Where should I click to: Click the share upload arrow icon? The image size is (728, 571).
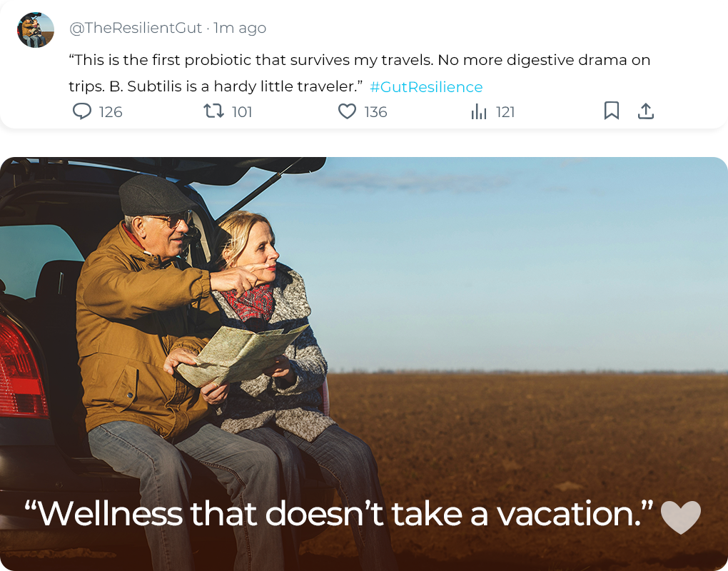pyautogui.click(x=645, y=111)
